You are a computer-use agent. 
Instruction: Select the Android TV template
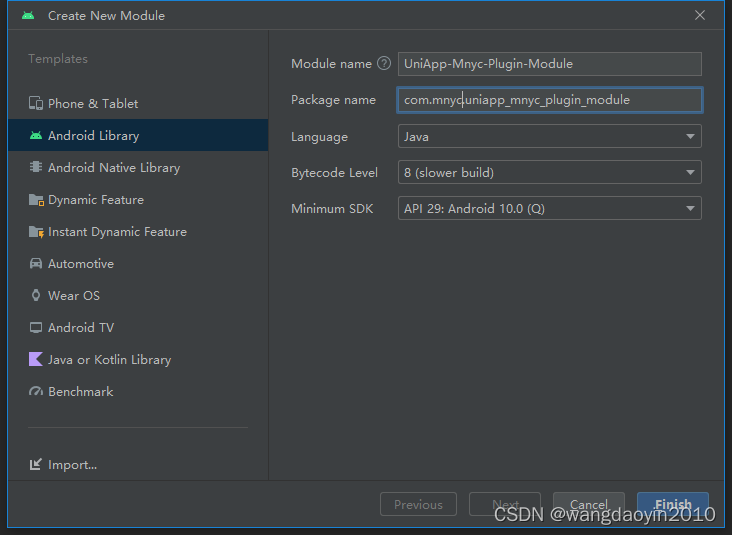click(138, 328)
